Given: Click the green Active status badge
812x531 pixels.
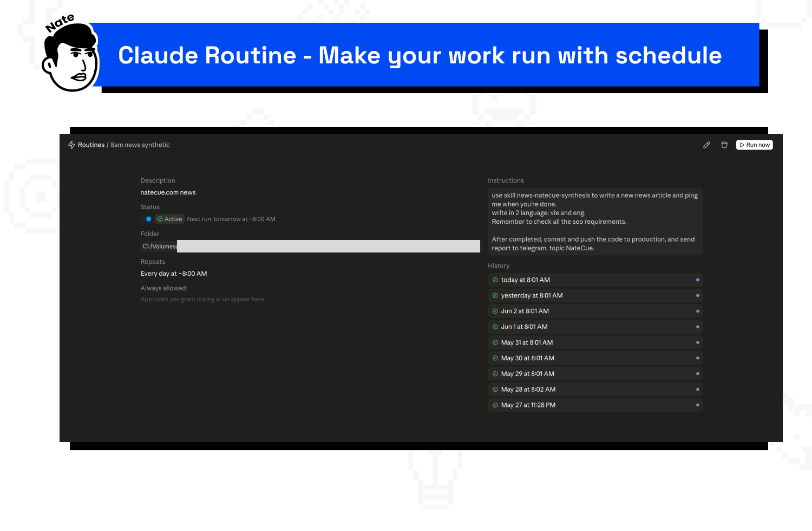Looking at the screenshot, I should click(x=169, y=219).
